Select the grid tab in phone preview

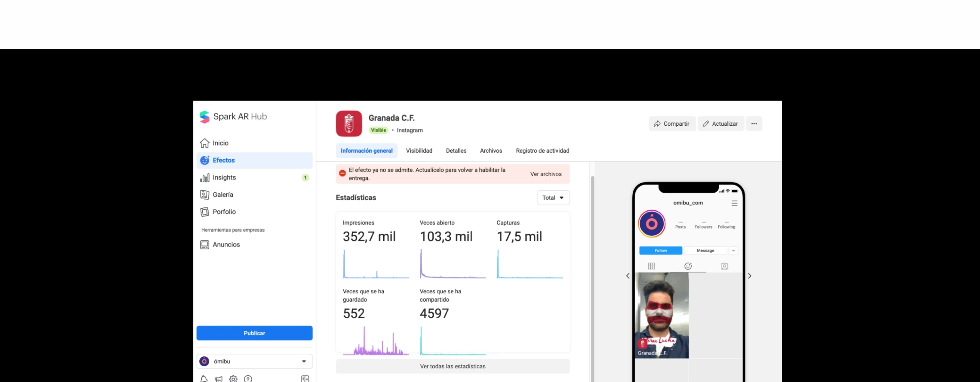(x=651, y=266)
